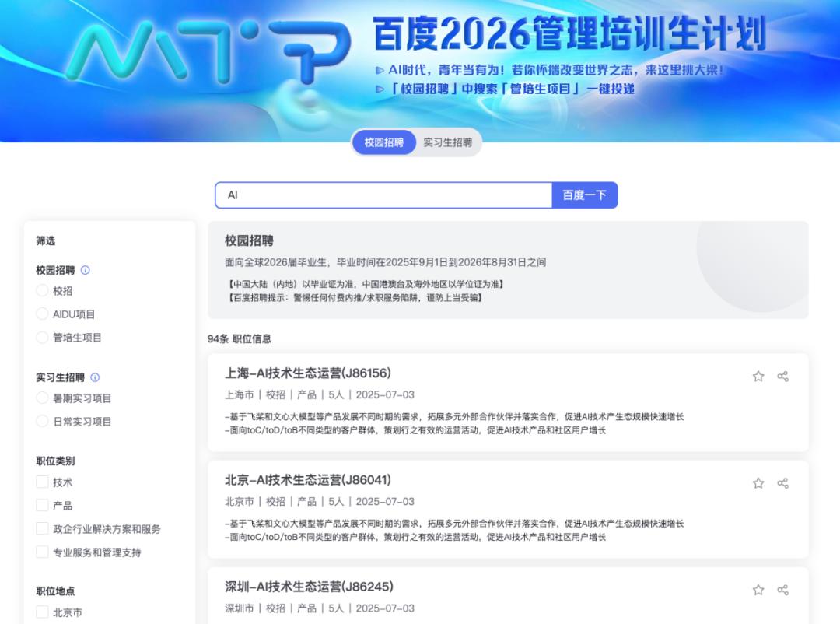
Task: Switch to the 实习生招聘 tab
Action: pyautogui.click(x=448, y=142)
